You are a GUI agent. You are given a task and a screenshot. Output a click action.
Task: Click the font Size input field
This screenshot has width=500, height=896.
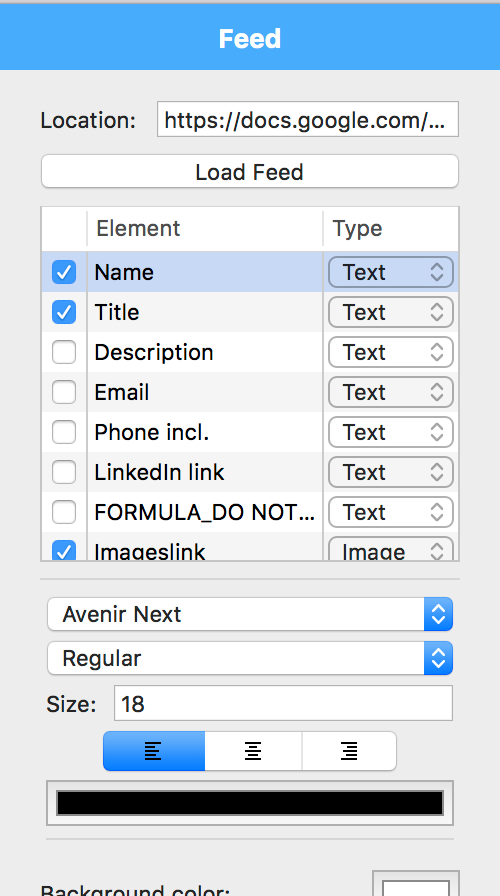click(283, 703)
